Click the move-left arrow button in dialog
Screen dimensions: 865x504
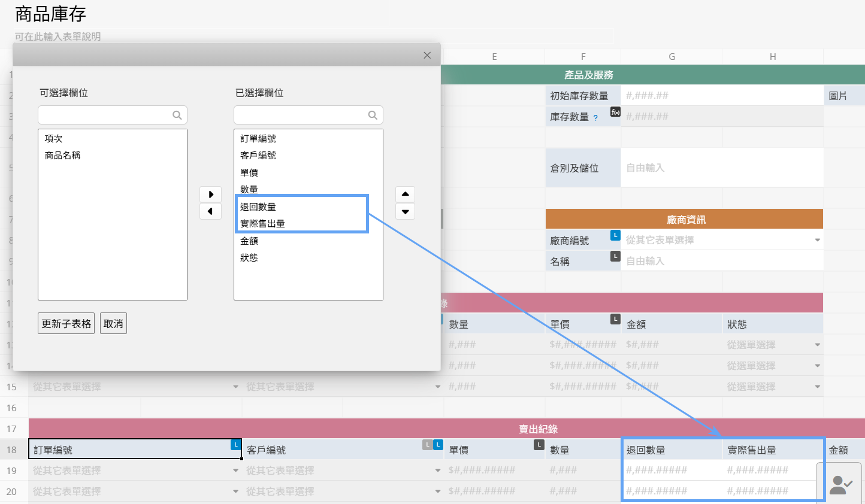tap(210, 211)
